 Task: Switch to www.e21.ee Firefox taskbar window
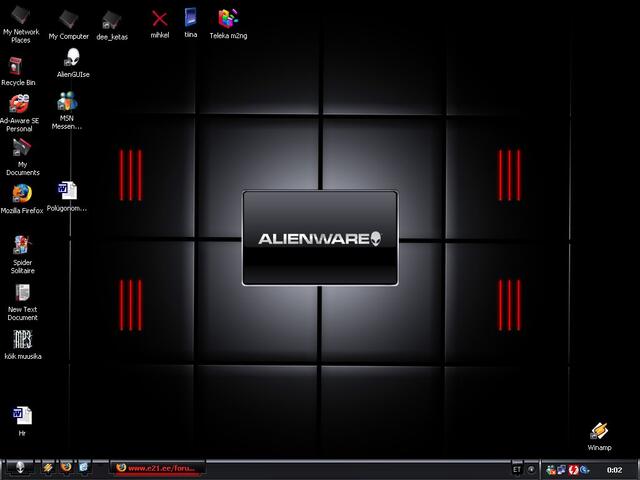point(157,468)
